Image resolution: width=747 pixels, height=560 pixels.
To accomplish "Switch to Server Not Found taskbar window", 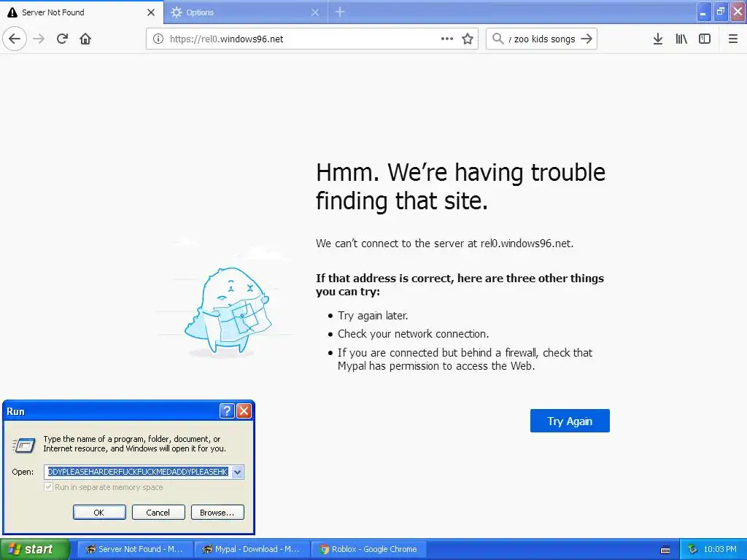I will point(135,549).
